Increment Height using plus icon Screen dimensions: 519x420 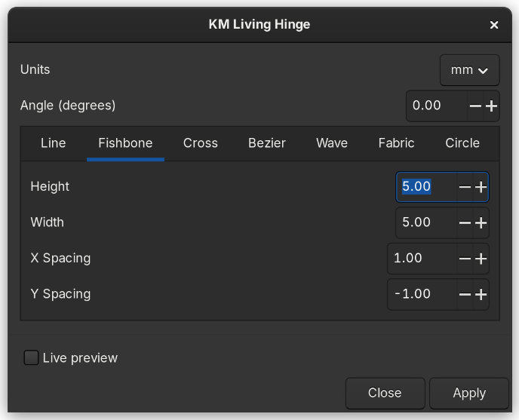pyautogui.click(x=481, y=187)
